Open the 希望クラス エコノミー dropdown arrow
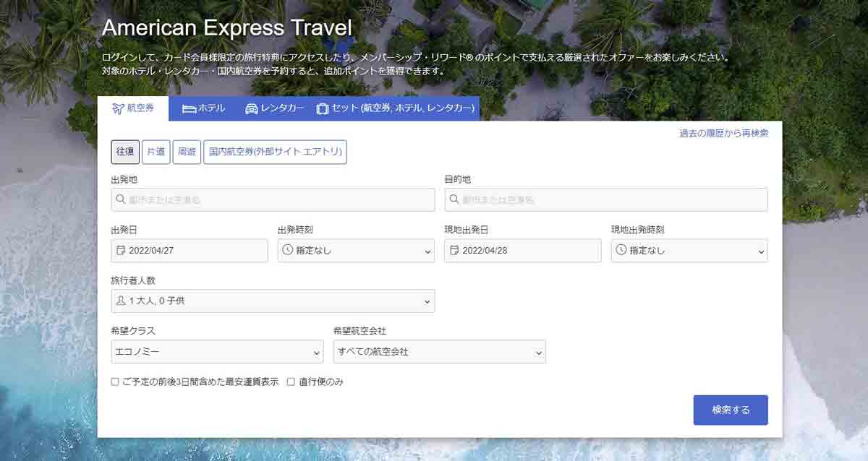The image size is (868, 461). [316, 353]
